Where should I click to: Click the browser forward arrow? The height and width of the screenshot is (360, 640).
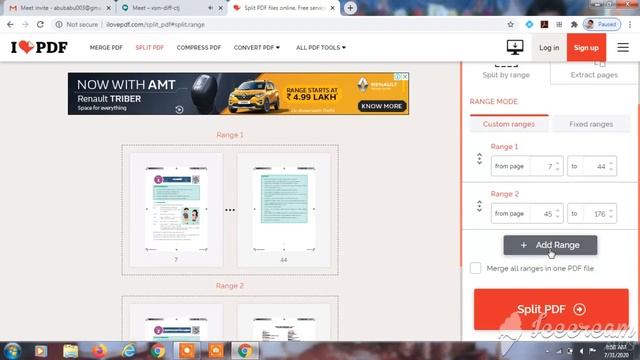pyautogui.click(x=25, y=24)
